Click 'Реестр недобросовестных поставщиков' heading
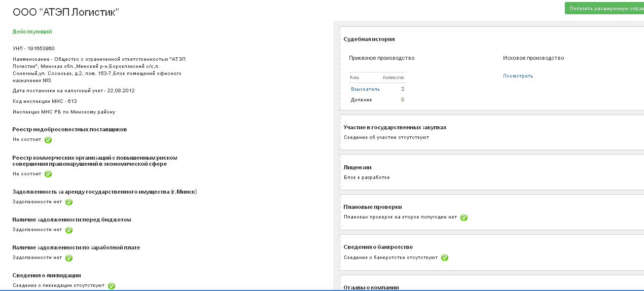The width and height of the screenshot is (644, 291). coord(69,129)
